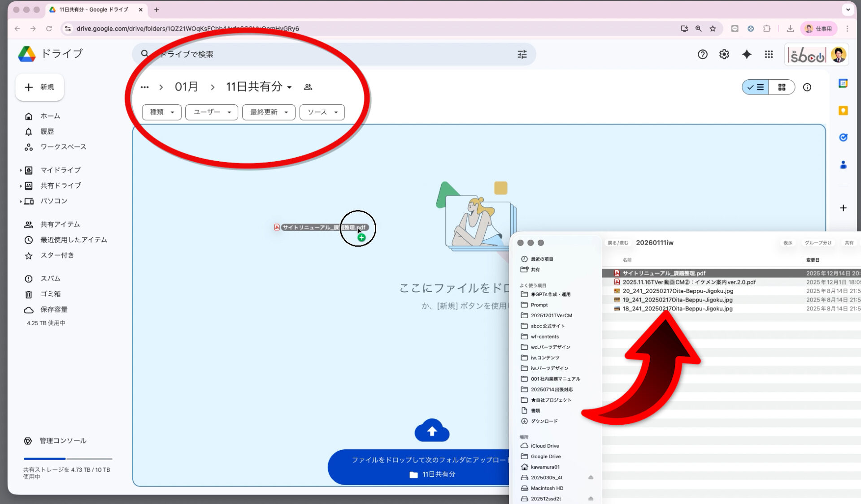Switch to list layout view

[756, 87]
